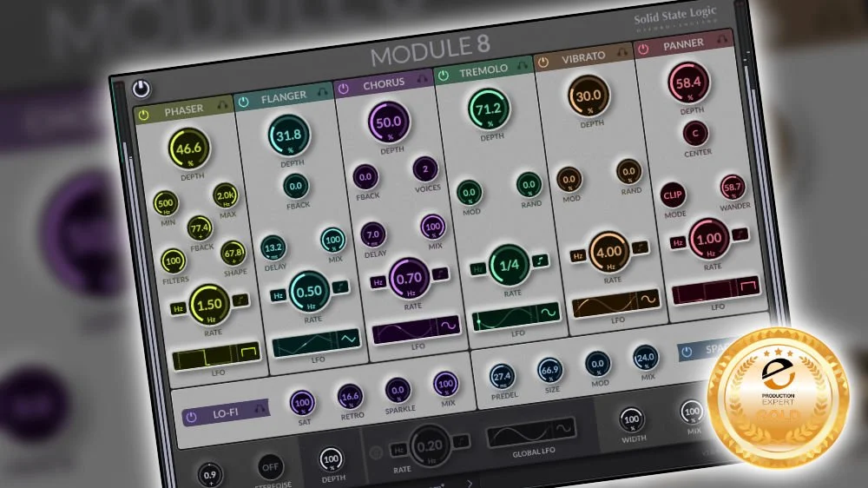Click the Chorus Voices knob showing 2
Viewport: 868px width, 488px height.
425,169
